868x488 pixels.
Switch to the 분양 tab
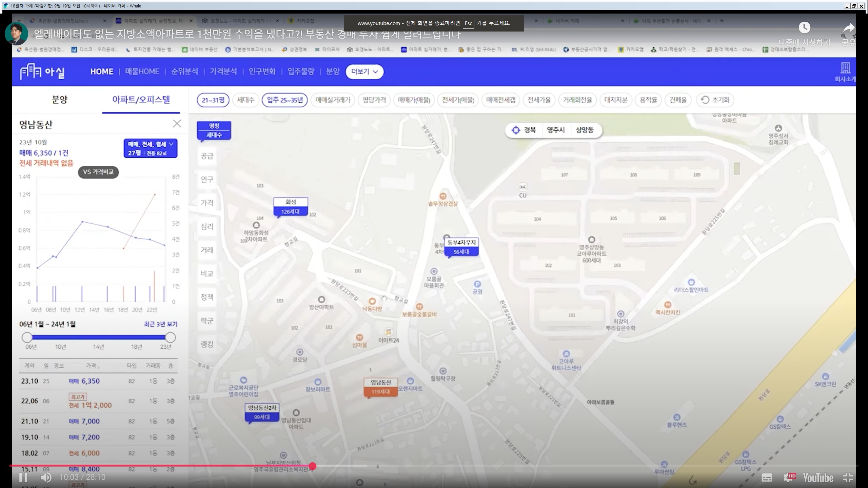60,100
